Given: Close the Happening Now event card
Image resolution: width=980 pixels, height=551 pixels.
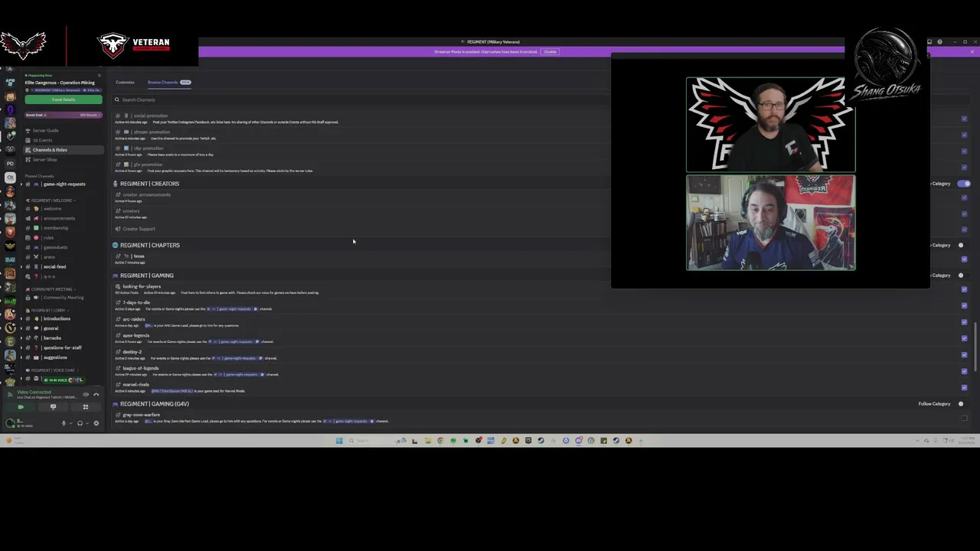Looking at the screenshot, I should 99,75.
